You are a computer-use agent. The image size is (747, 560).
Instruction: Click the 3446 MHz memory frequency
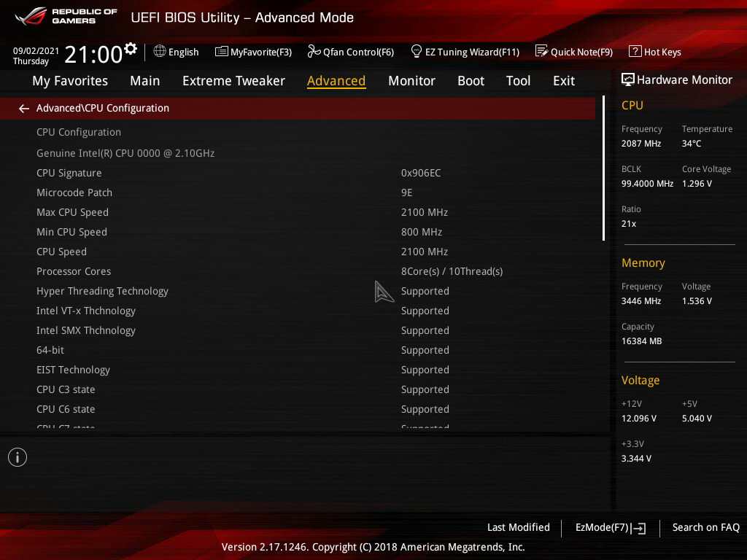point(641,301)
